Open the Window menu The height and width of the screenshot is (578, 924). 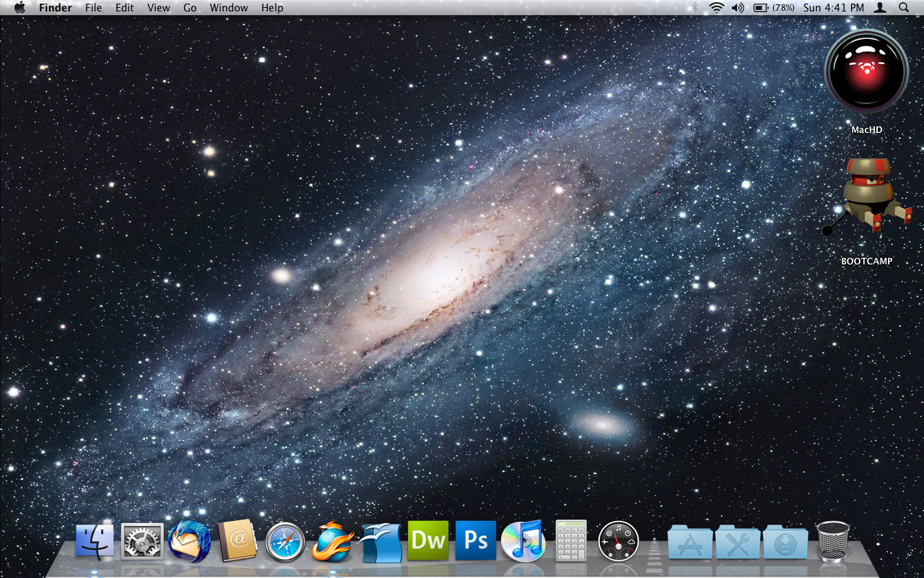[x=229, y=8]
